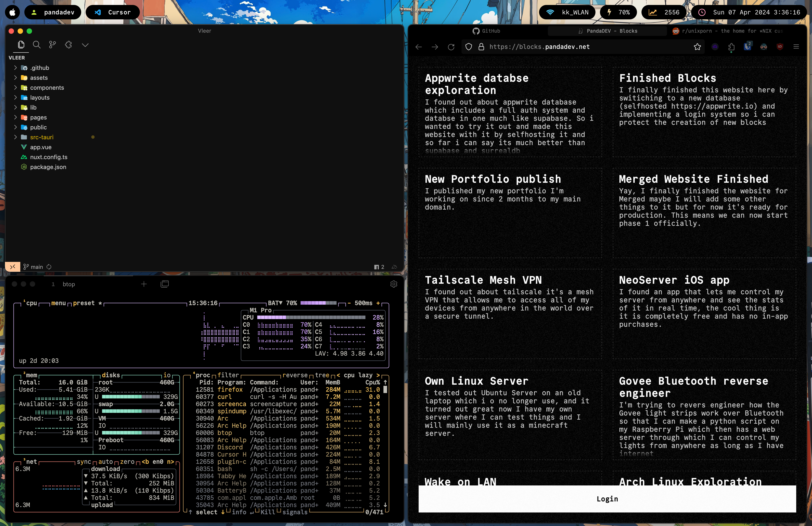Click the Apple menu icon
This screenshot has height=526, width=812.
click(x=12, y=12)
